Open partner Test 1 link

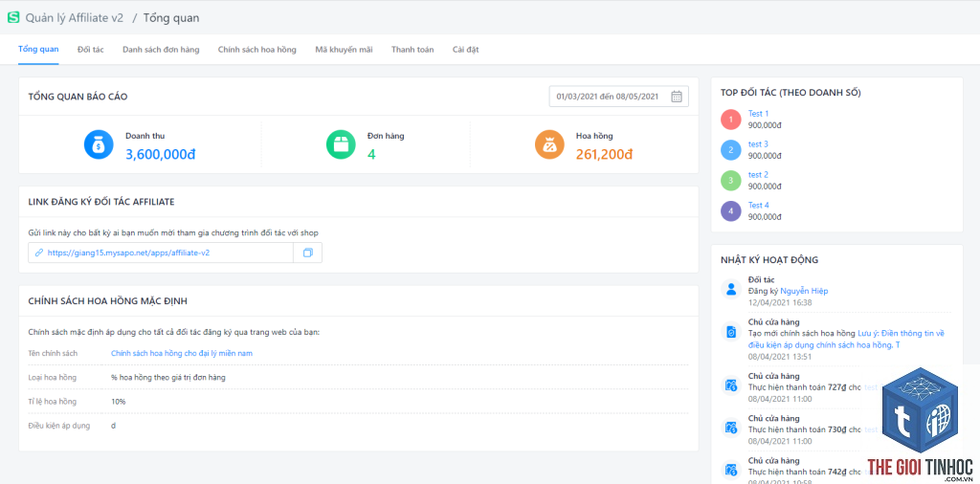point(758,114)
